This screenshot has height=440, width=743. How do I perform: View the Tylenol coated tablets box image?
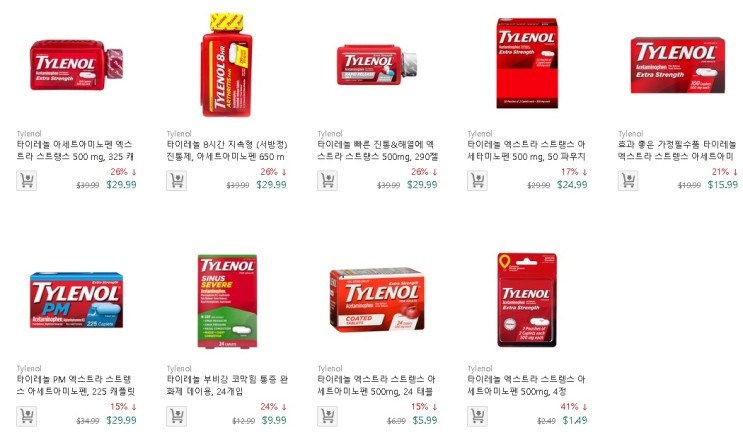click(x=377, y=300)
